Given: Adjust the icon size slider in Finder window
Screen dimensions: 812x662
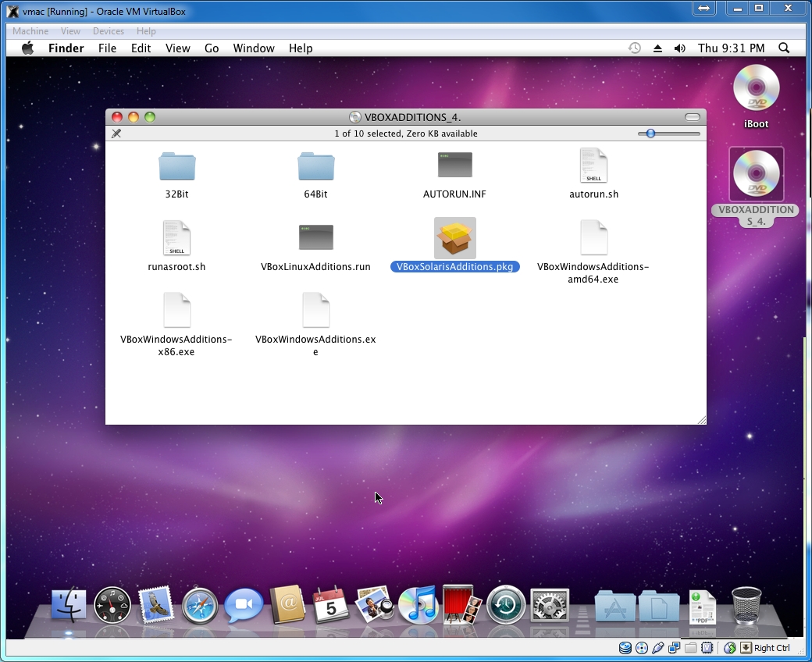Looking at the screenshot, I should click(651, 133).
